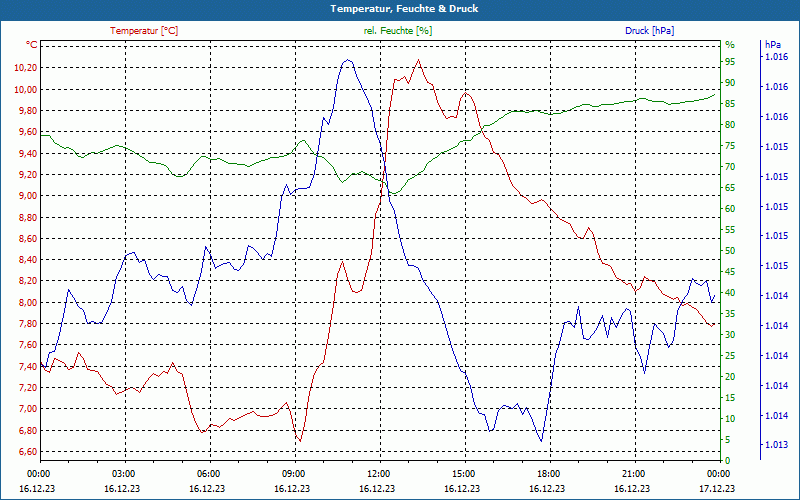Click the '09:00' time axis label
800x500 pixels.
pyautogui.click(x=292, y=473)
